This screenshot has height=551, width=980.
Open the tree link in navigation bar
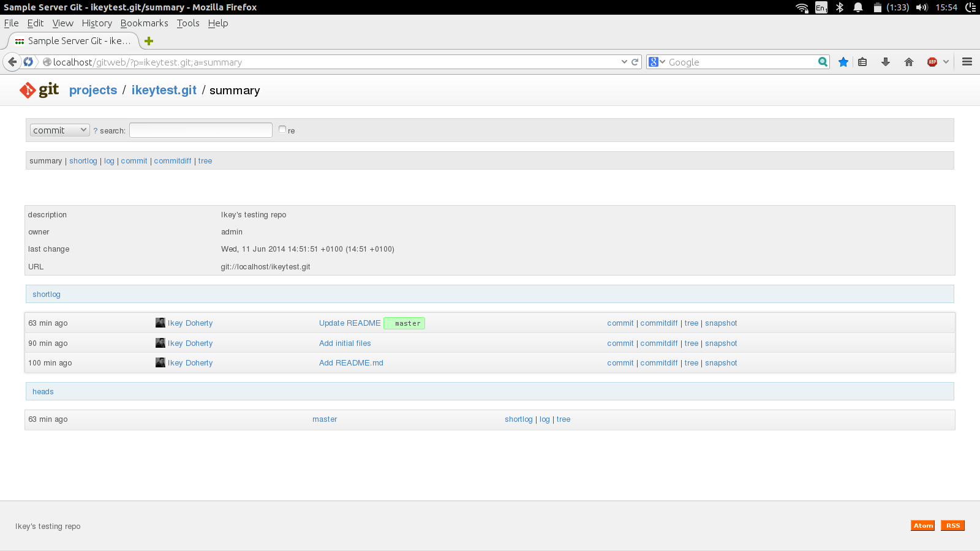coord(205,161)
